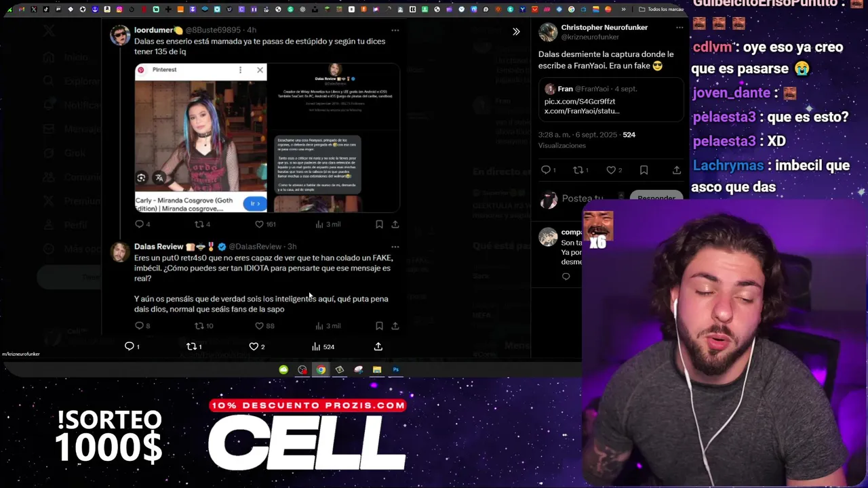Share loordumer's tweet

pos(395,224)
